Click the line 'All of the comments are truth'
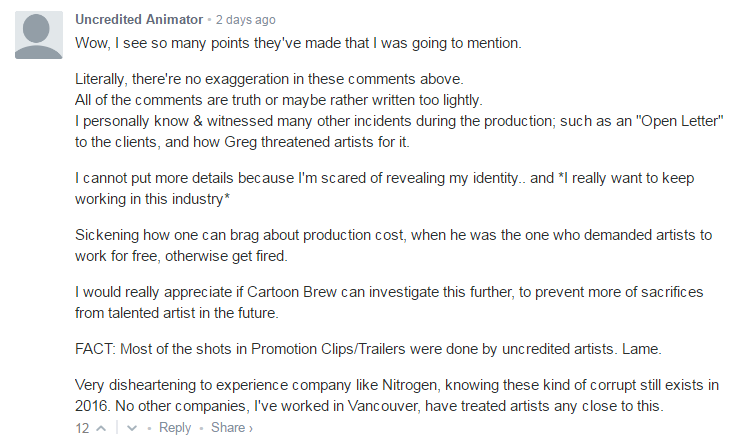Viewport: 748px width, 442px height. click(x=279, y=100)
